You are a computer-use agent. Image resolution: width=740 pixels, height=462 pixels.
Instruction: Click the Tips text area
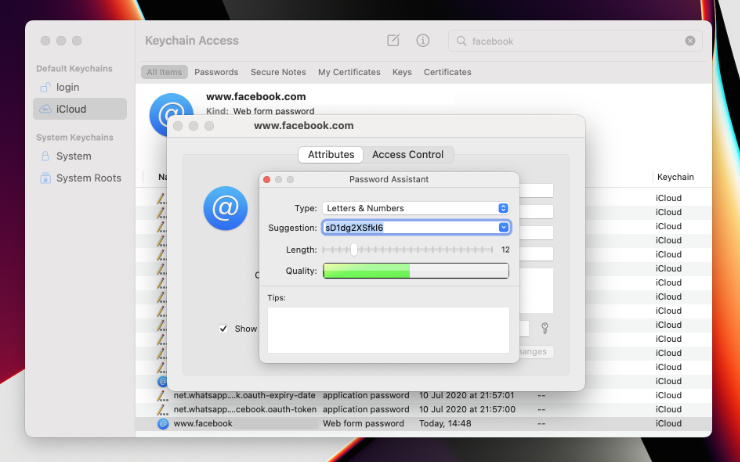[388, 330]
